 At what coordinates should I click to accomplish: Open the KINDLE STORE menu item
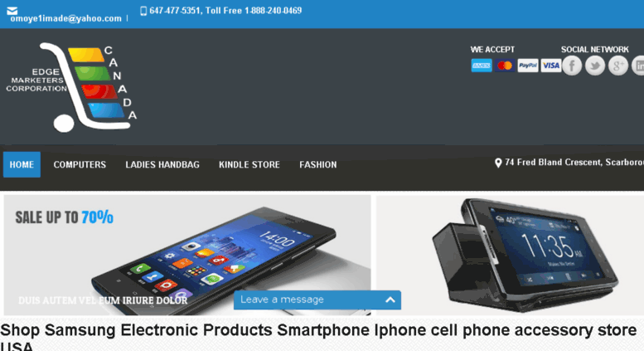pos(249,165)
